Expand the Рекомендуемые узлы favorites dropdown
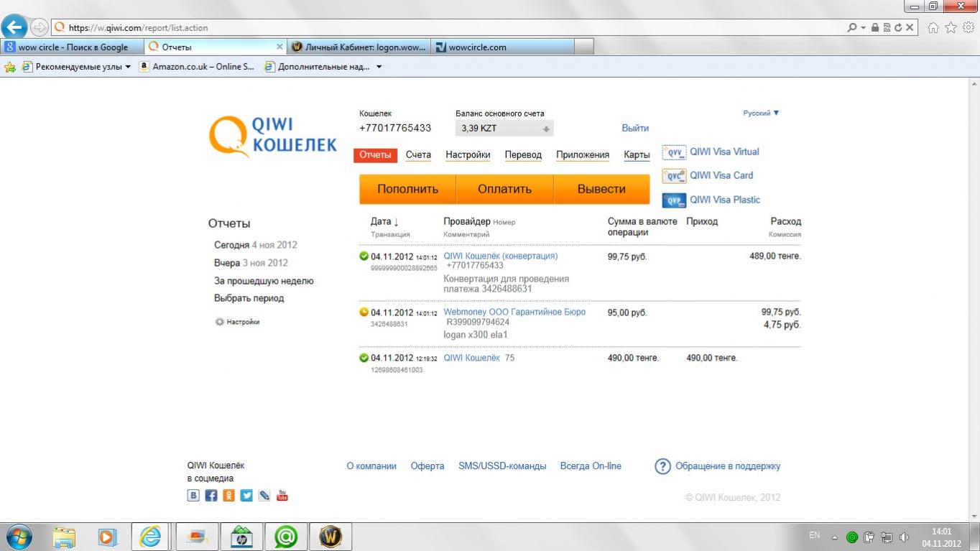This screenshot has height=551, width=980. [x=128, y=67]
